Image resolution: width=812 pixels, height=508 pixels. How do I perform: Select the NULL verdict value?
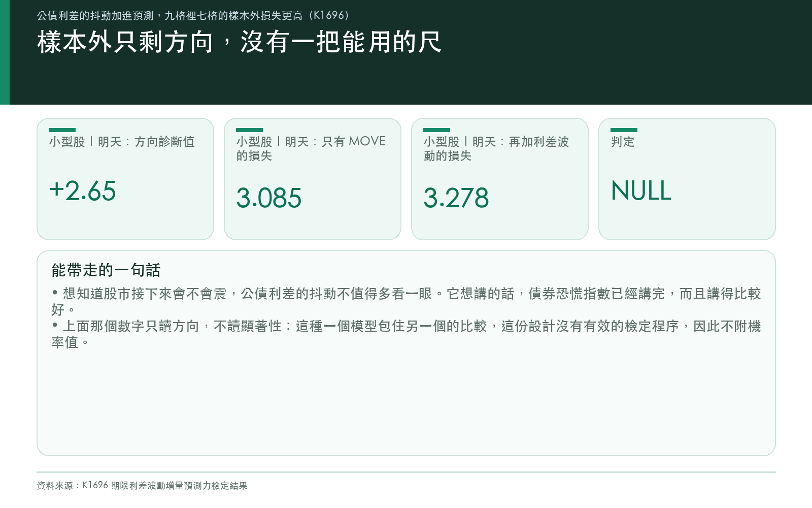click(x=641, y=191)
